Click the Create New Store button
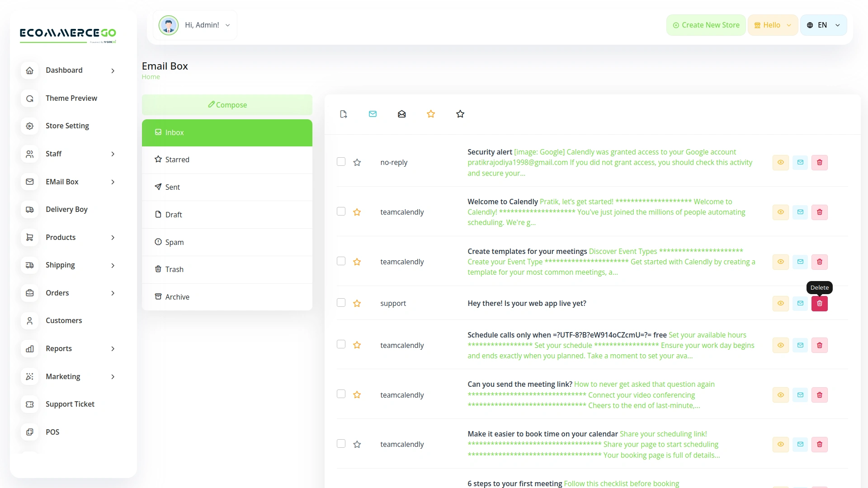 coord(706,25)
